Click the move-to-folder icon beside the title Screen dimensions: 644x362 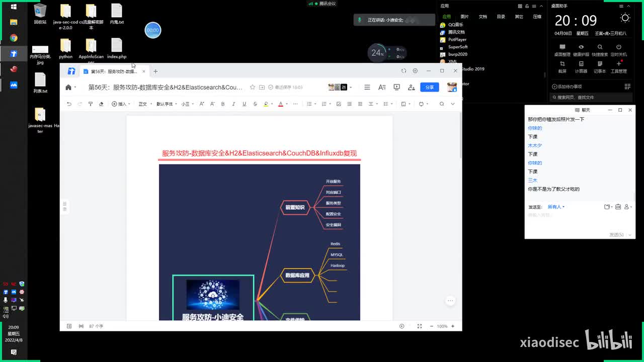click(x=262, y=87)
